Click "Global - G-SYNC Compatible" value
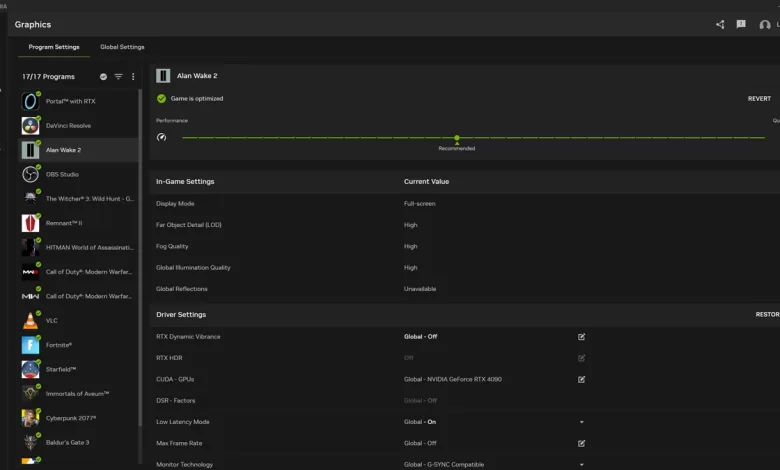This screenshot has height=470, width=780. 444,465
